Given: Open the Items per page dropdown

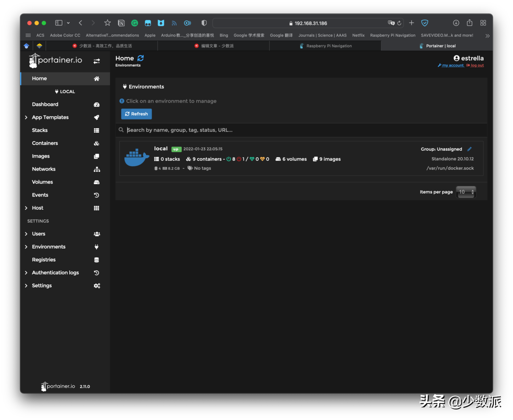Looking at the screenshot, I should [466, 192].
